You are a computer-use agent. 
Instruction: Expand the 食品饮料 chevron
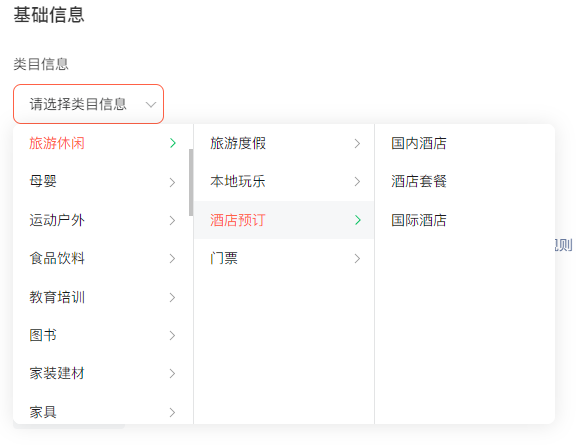pos(172,258)
